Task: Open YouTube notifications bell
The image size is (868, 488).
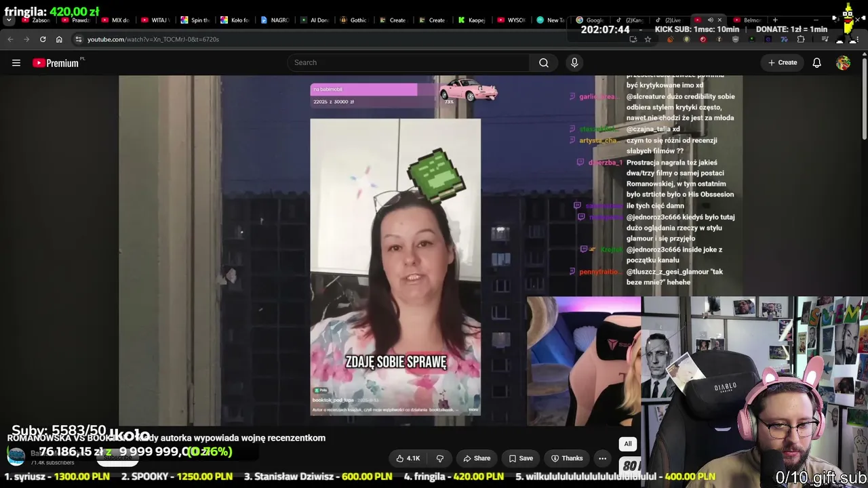Action: pyautogui.click(x=817, y=63)
